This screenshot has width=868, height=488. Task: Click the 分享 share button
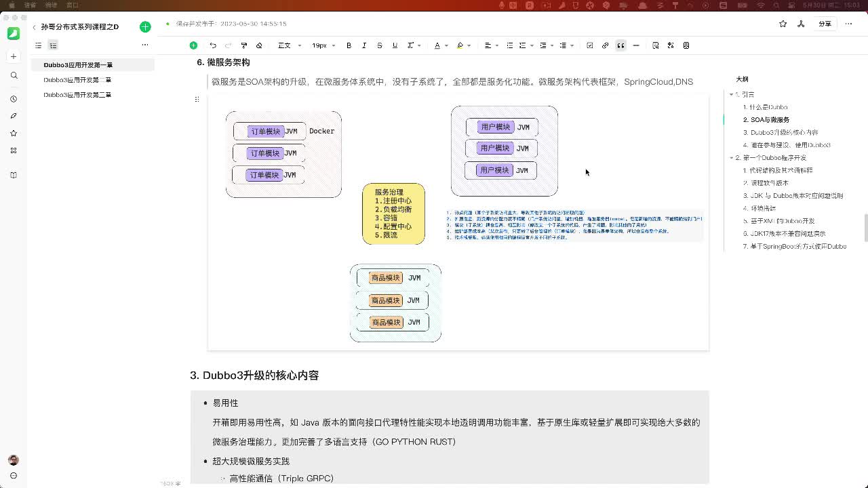825,24
